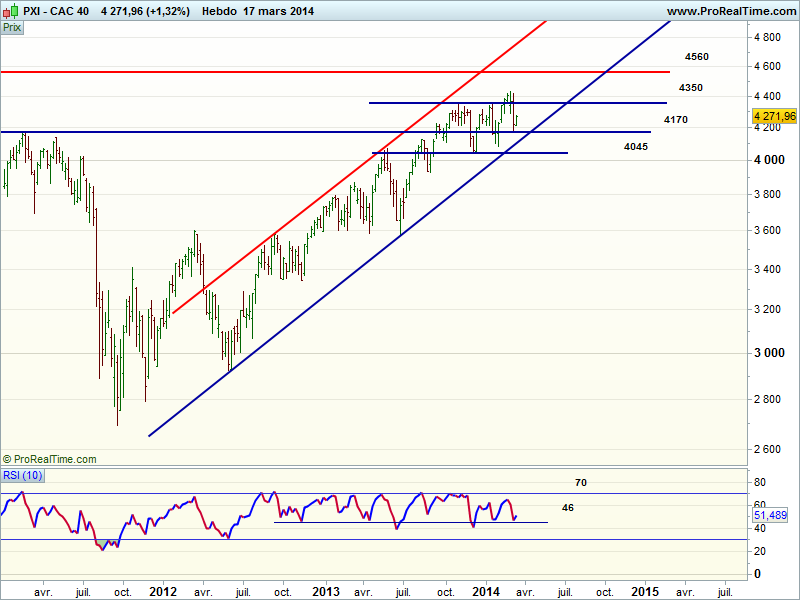Click the RSI 70 threshold label

[581, 483]
